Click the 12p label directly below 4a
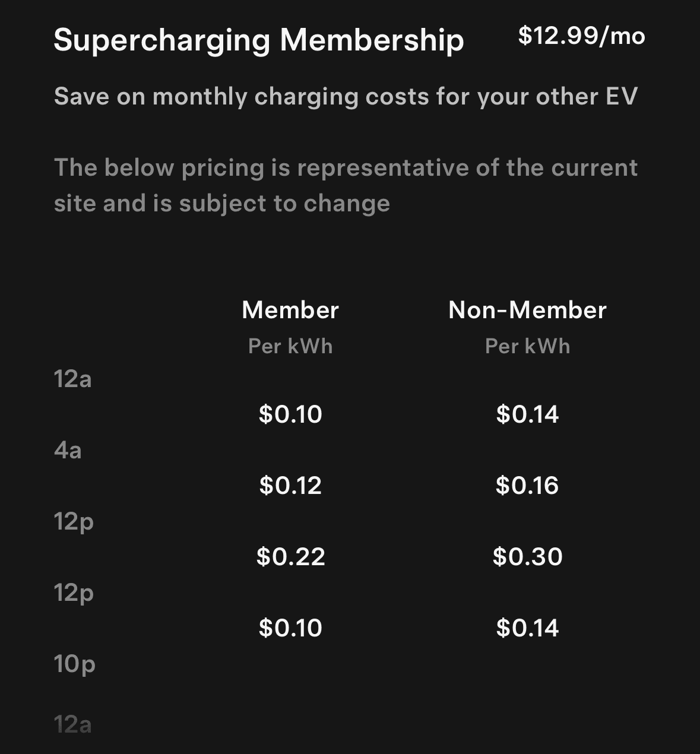Screen dimensions: 700x754 pyautogui.click(x=74, y=521)
